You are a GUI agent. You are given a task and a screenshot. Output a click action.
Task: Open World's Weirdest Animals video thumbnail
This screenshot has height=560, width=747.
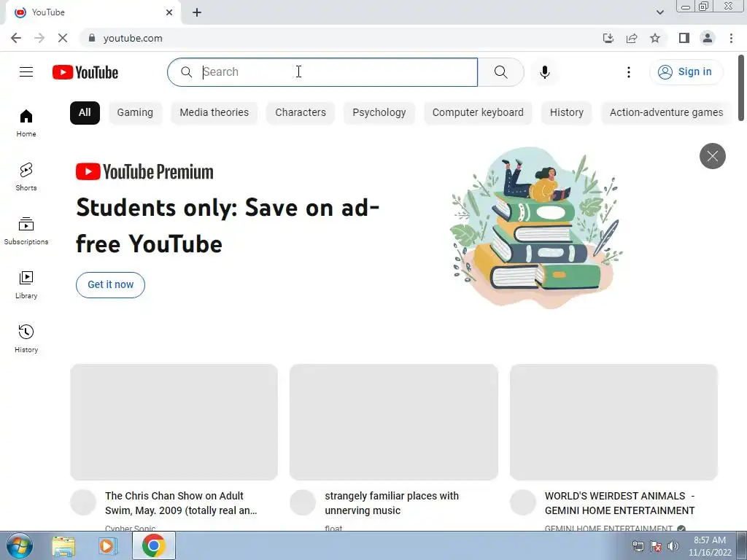click(x=614, y=422)
